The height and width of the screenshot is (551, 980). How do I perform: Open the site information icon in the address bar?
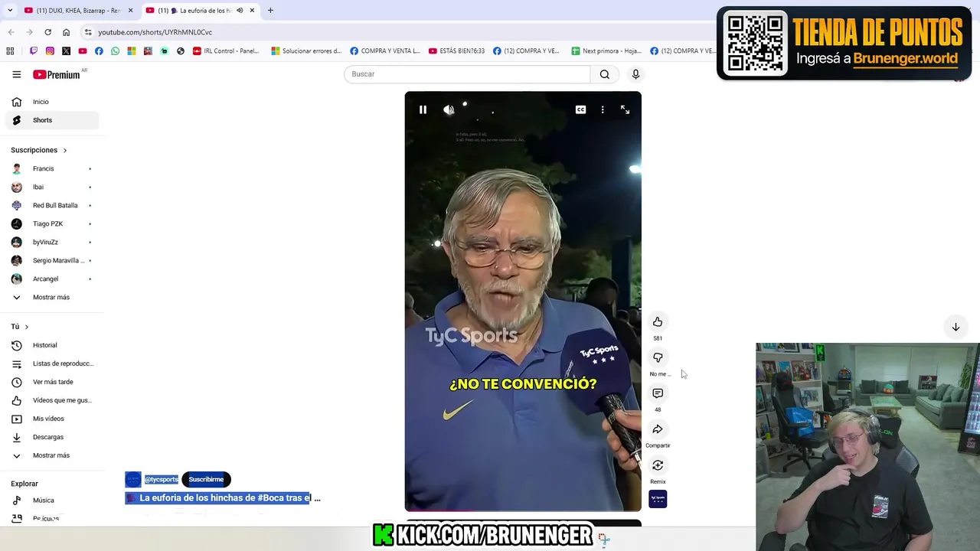coord(88,32)
